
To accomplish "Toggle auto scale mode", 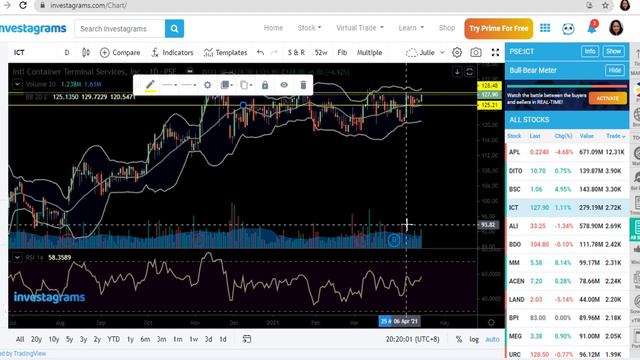I will [492, 339].
